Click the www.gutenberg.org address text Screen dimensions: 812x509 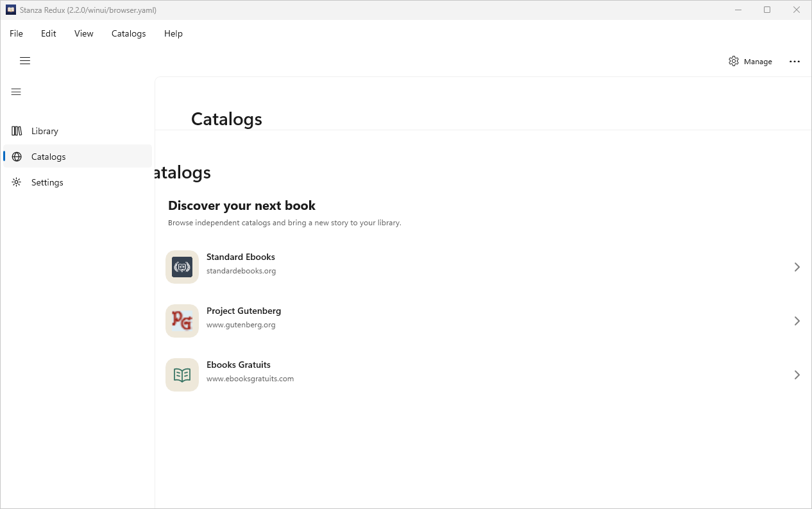click(241, 325)
